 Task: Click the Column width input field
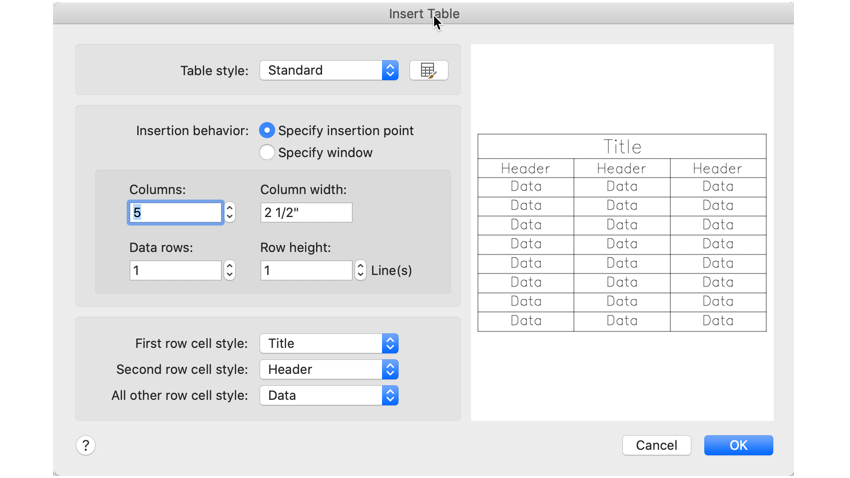click(x=306, y=212)
